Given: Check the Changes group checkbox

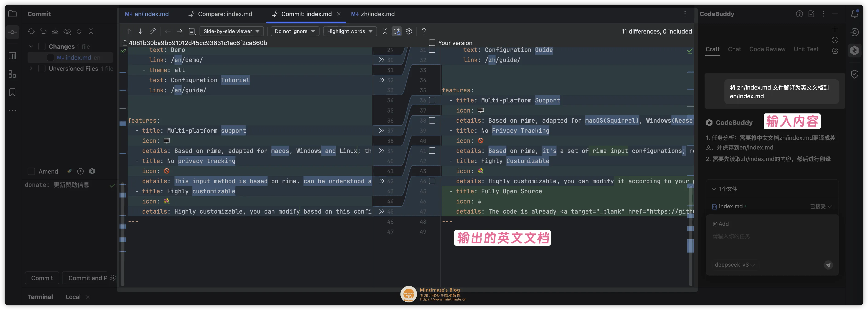Looking at the screenshot, I should pyautogui.click(x=42, y=46).
